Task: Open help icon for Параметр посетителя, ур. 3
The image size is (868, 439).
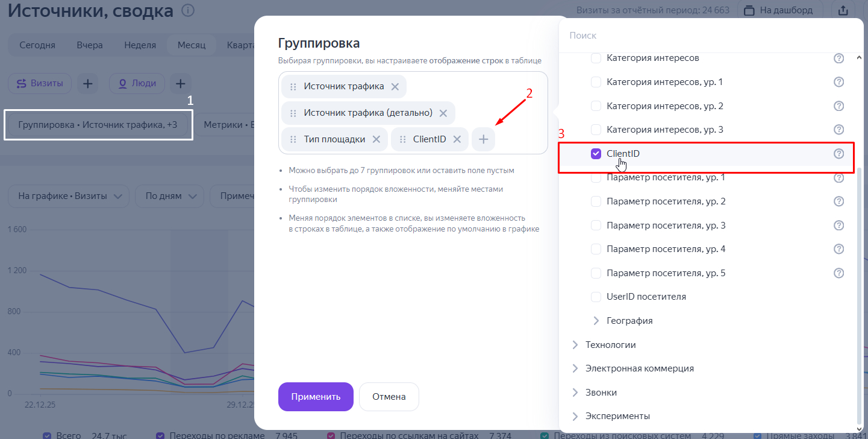Action: coord(838,226)
